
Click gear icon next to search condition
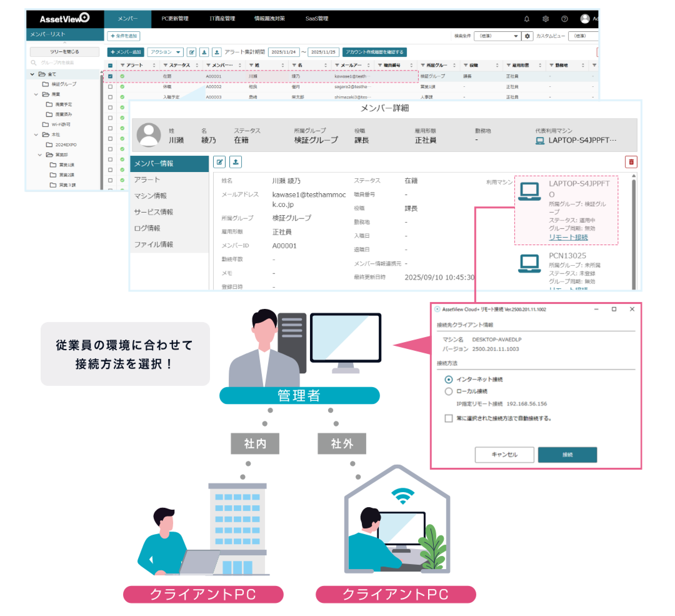527,36
